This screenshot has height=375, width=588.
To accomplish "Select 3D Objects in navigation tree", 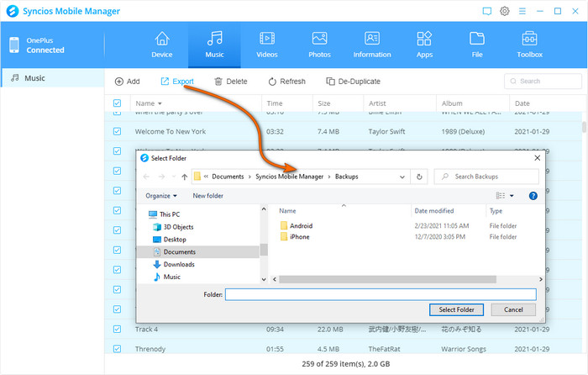I will point(173,227).
